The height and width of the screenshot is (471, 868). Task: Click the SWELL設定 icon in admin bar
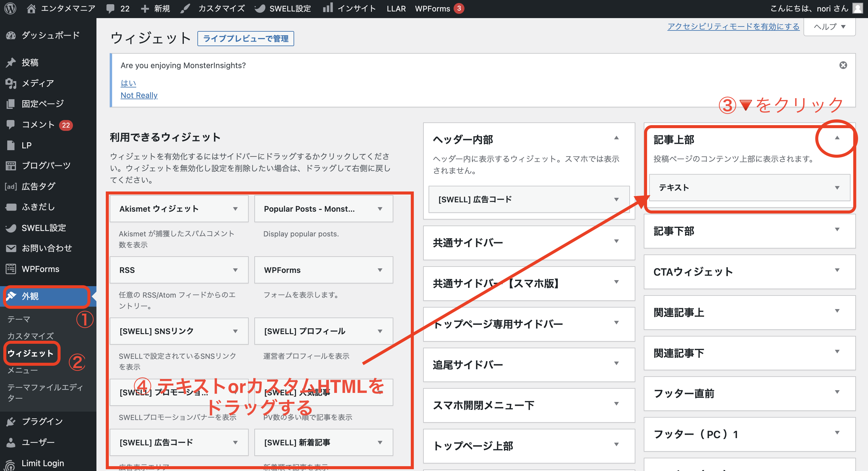pyautogui.click(x=260, y=8)
